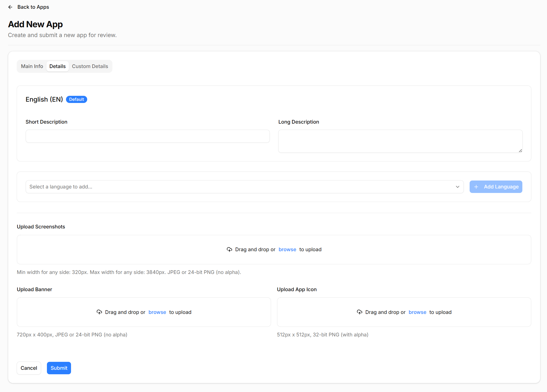Click the chevron on the language selector
The image size is (547, 392).
(x=457, y=187)
